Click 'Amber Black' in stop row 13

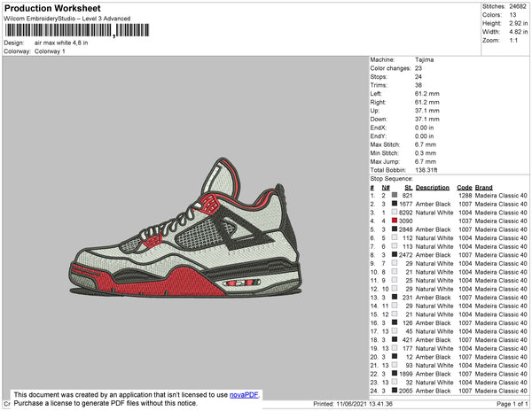[434, 298]
